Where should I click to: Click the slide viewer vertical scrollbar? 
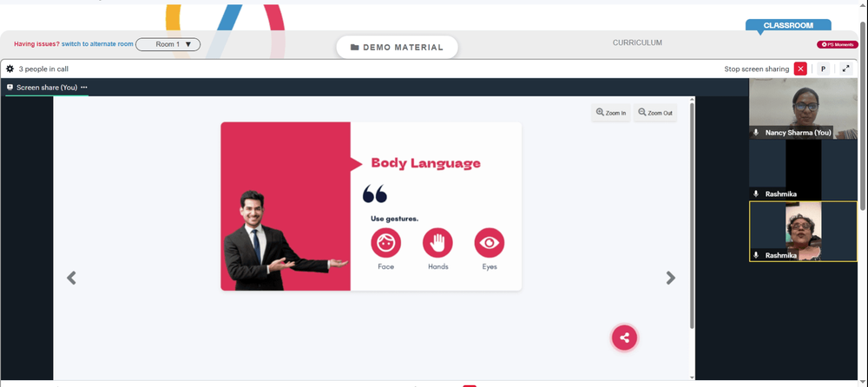coord(692,215)
